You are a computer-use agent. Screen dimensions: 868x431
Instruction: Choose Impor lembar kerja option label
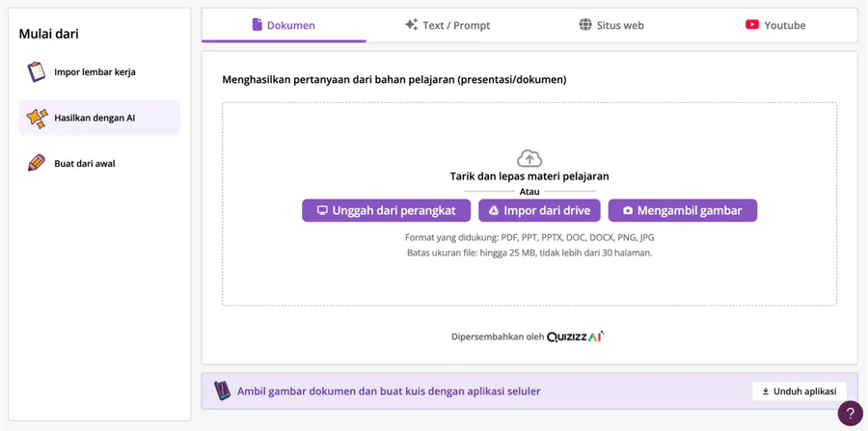[95, 72]
